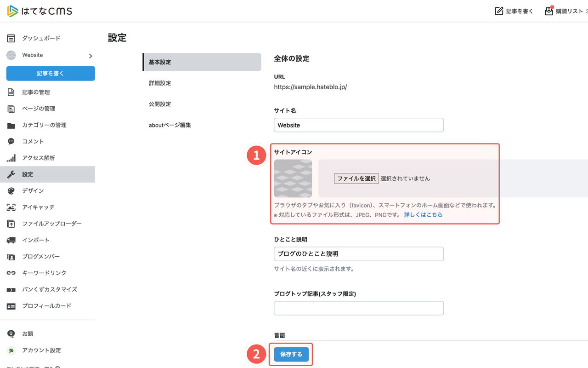Open プロフィールカード from the sidebar
Image resolution: width=588 pixels, height=368 pixels.
pos(11,305)
